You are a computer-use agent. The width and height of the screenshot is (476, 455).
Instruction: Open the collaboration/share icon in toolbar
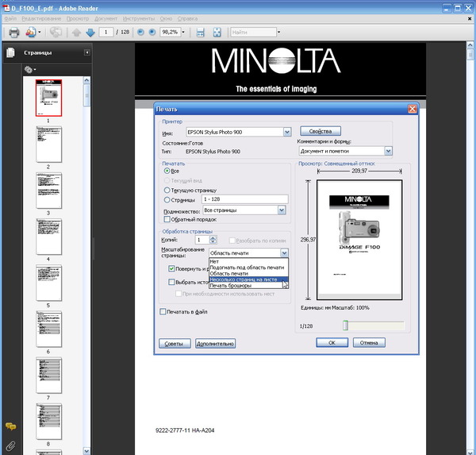point(31,32)
